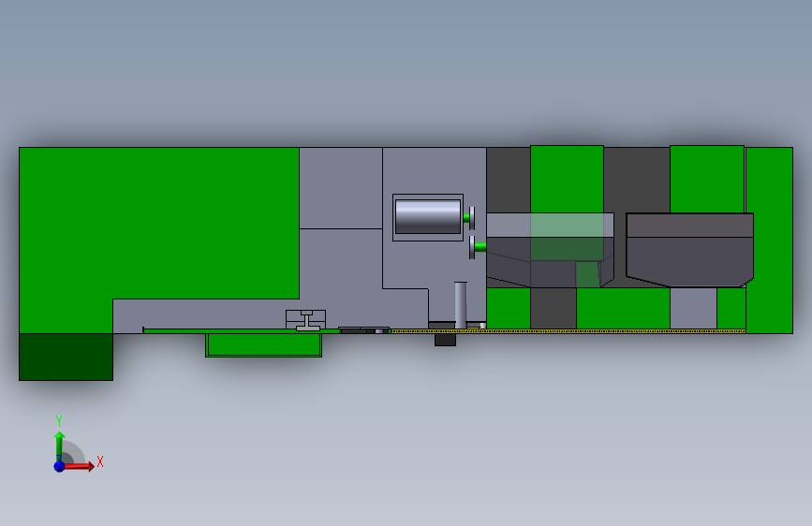Select the dark gray hopper on the right

point(690,250)
